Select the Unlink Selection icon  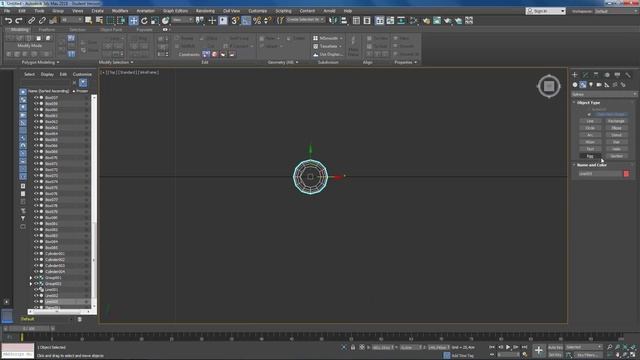pyautogui.click(x=42, y=20)
